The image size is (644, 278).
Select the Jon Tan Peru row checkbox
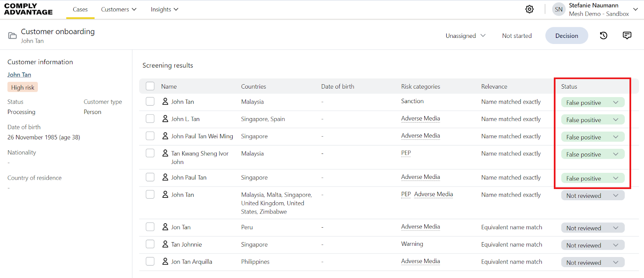150,227
